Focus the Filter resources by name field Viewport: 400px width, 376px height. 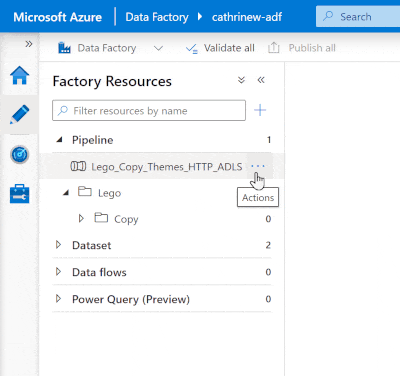click(149, 110)
